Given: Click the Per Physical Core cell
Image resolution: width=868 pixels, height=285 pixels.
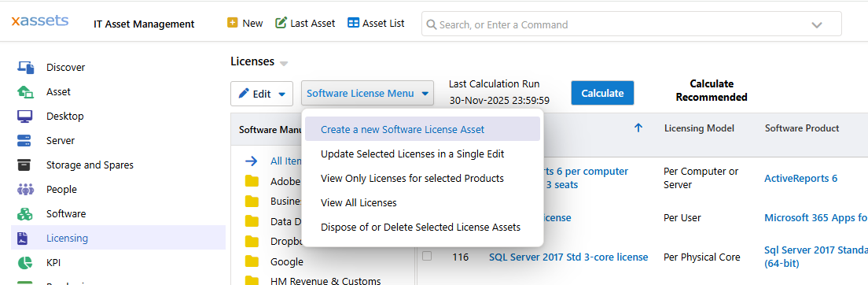Looking at the screenshot, I should (701, 257).
